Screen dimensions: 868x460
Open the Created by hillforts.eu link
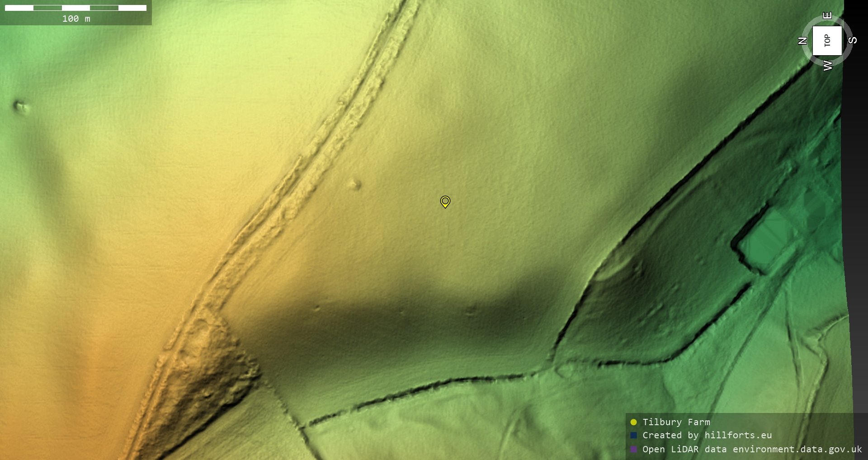[707, 435]
